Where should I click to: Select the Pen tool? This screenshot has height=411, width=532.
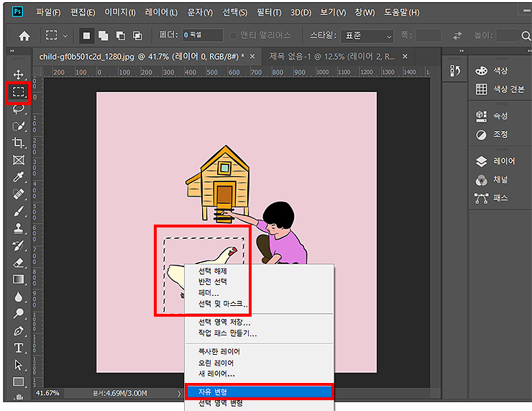click(18, 331)
